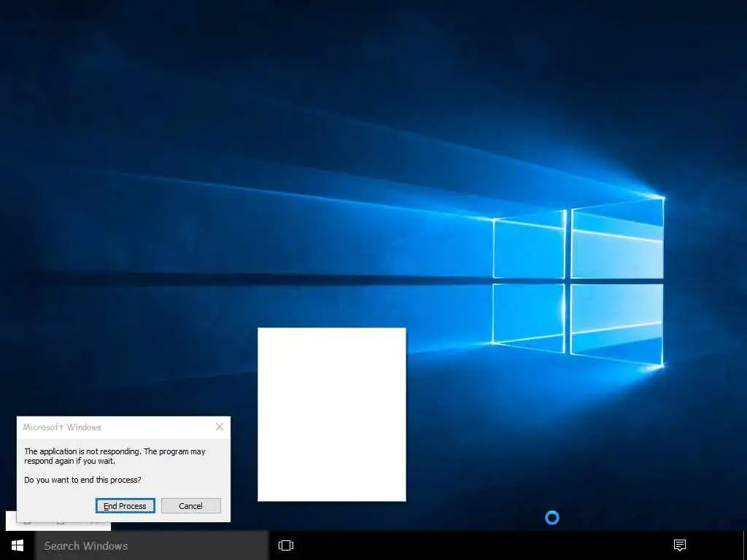Open the Windows Start menu

pos(18,545)
